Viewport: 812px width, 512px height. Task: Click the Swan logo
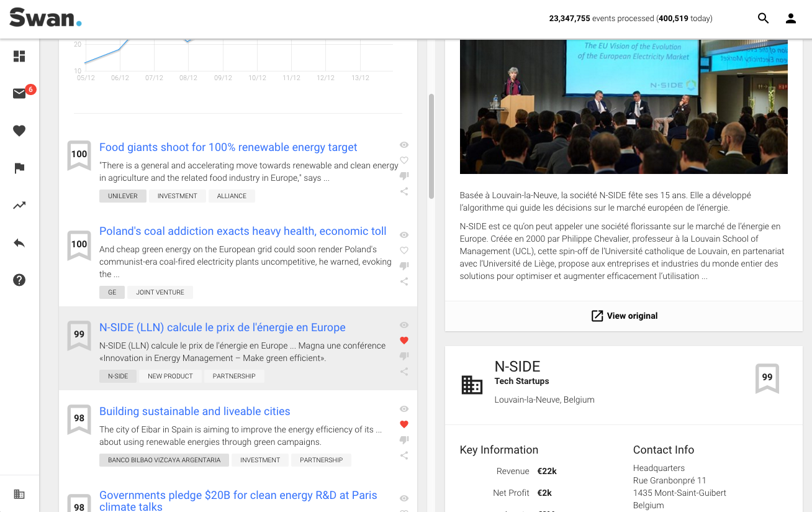coord(46,17)
